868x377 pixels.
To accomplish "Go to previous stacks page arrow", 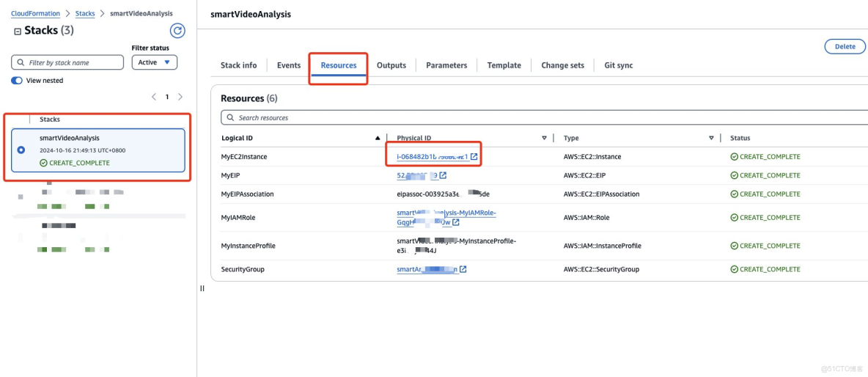I will pyautogui.click(x=154, y=97).
